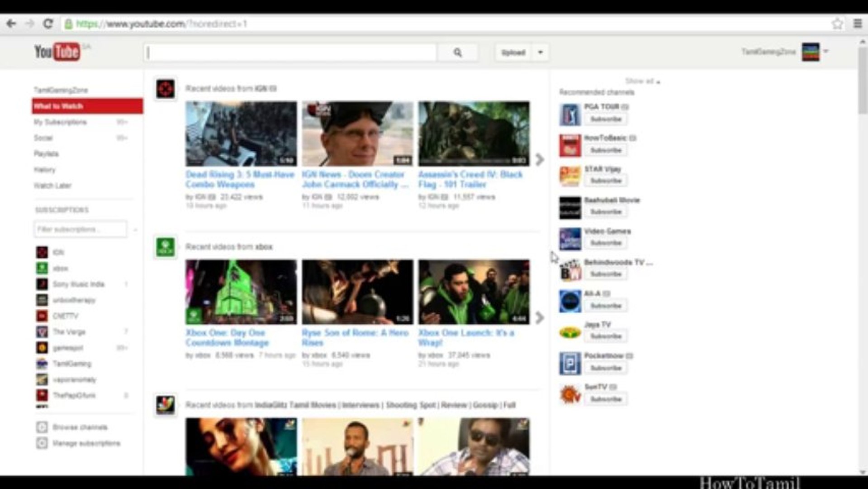Open Playlists in the sidebar
This screenshot has height=489, width=868.
tap(46, 153)
